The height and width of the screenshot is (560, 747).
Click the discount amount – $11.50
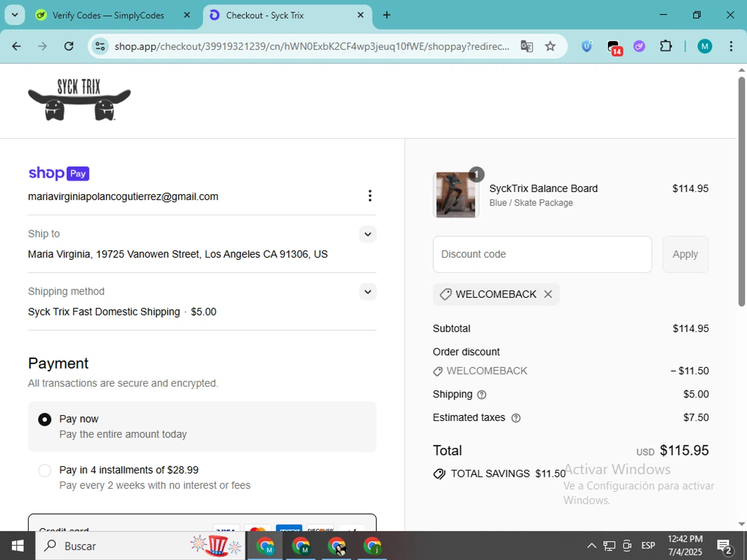(x=690, y=371)
